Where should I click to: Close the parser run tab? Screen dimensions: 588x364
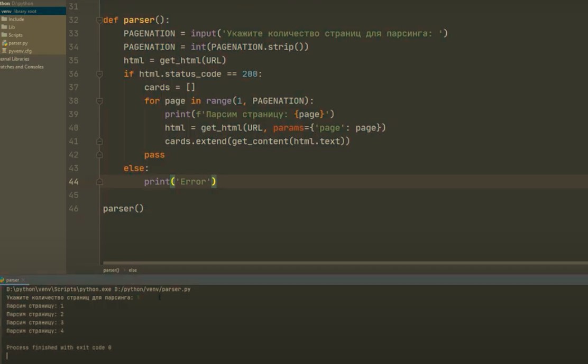pyautogui.click(x=23, y=280)
